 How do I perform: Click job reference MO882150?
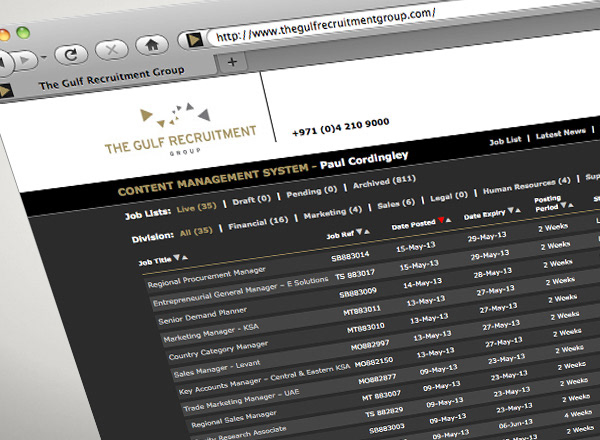pos(374,362)
